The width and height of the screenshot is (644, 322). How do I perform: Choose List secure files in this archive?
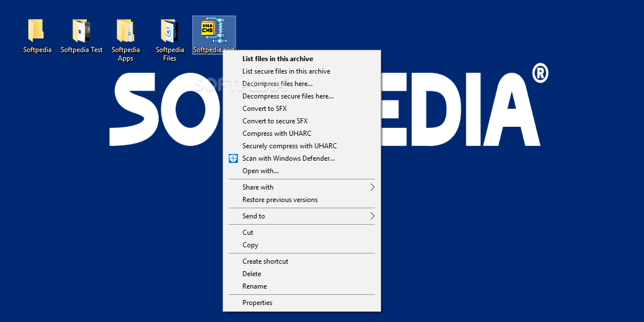pyautogui.click(x=302, y=71)
